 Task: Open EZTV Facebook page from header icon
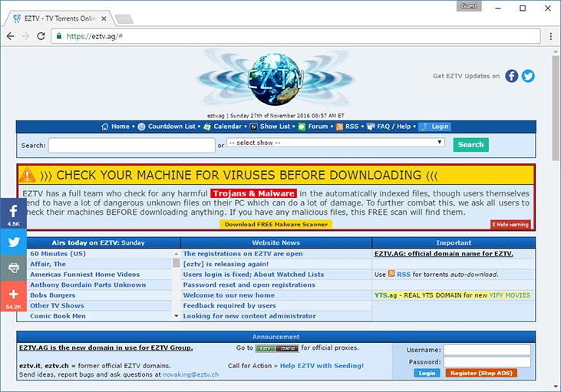[x=512, y=76]
